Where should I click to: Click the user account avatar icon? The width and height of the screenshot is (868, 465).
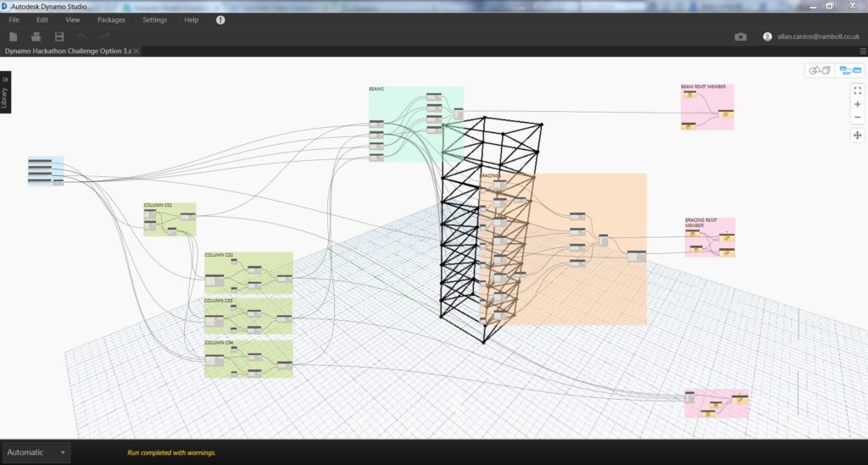tap(767, 36)
